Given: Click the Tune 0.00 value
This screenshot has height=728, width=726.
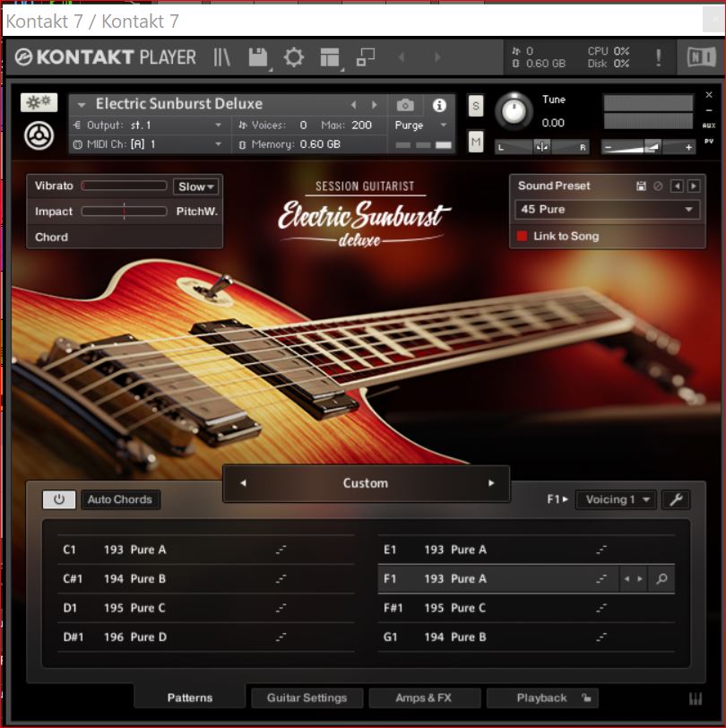Looking at the screenshot, I should [x=553, y=123].
